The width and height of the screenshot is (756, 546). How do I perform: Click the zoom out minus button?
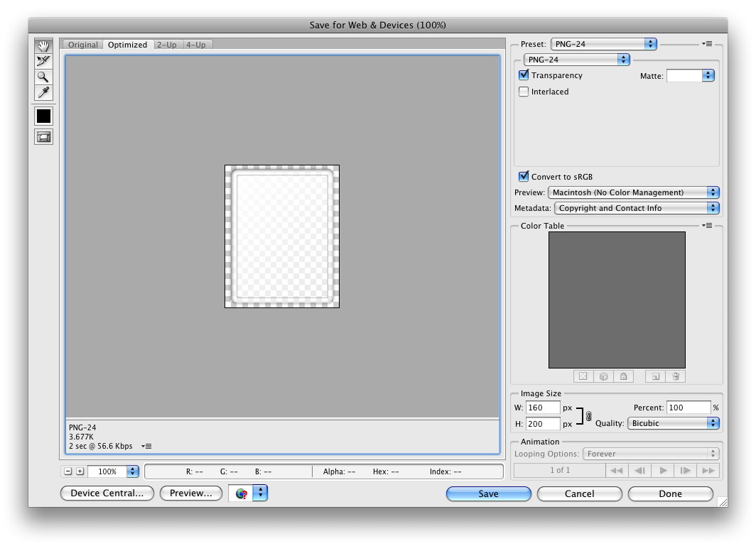[x=67, y=471]
